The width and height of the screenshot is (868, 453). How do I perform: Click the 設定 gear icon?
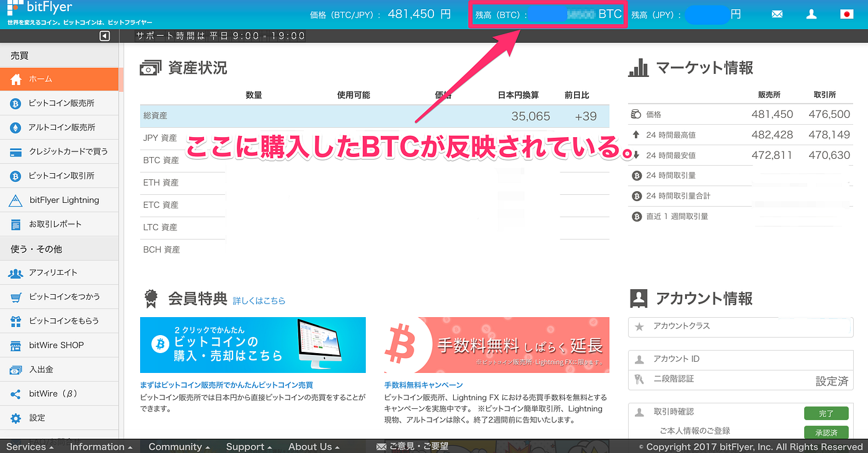pos(16,418)
